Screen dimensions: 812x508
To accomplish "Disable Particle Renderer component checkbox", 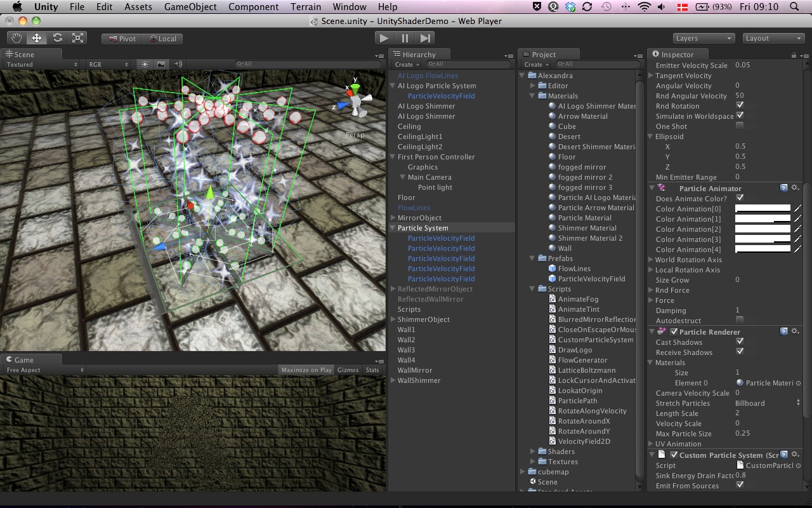I will point(674,331).
